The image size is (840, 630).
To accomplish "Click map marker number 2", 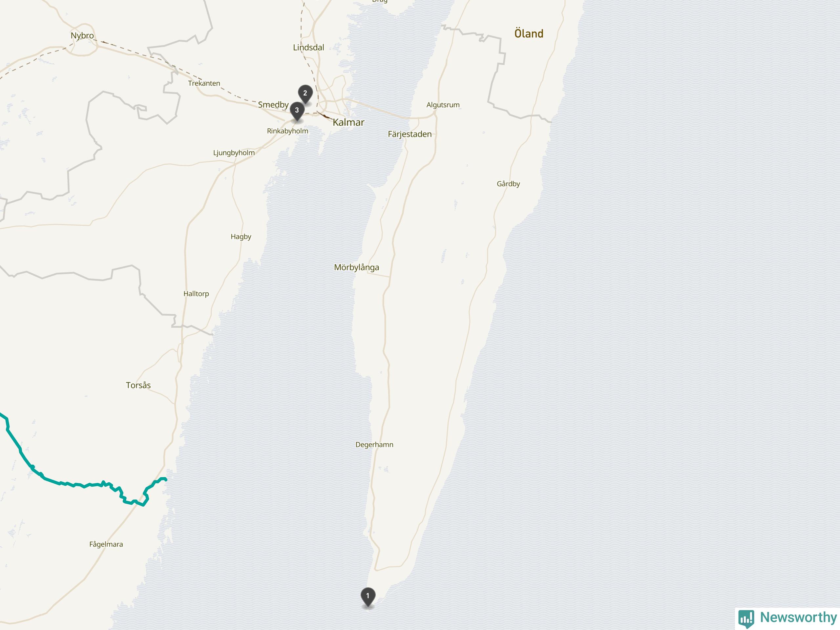I will point(305,94).
